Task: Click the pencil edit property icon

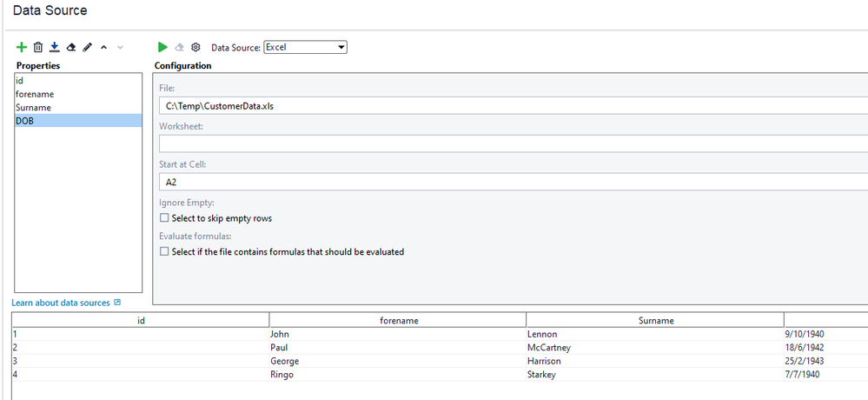Action: 87,47
